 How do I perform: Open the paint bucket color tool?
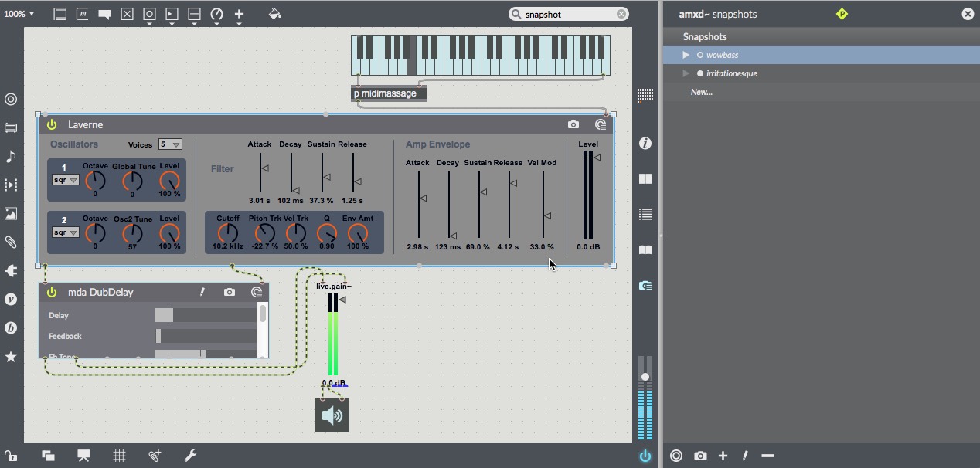[274, 14]
